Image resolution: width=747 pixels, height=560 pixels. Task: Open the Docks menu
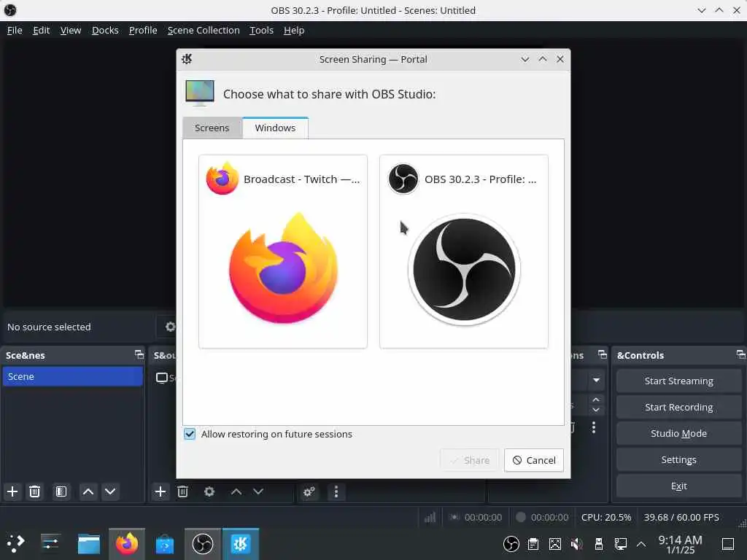tap(105, 30)
